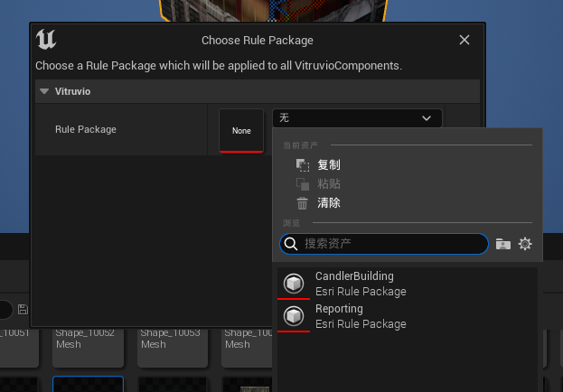Click the CandlerBuilding cube asset icon
Image resolution: width=563 pixels, height=392 pixels.
pos(294,284)
